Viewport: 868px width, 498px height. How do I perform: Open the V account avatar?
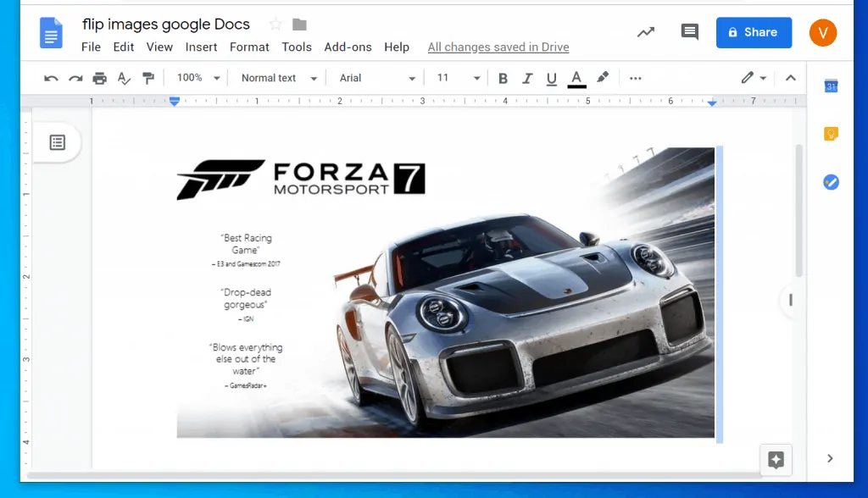[x=822, y=33]
